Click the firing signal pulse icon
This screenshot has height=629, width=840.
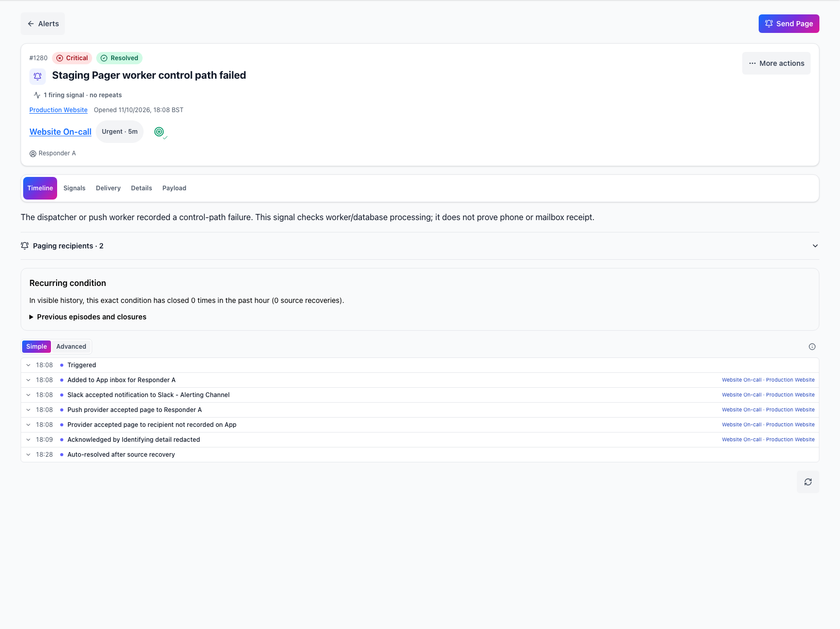click(x=37, y=95)
